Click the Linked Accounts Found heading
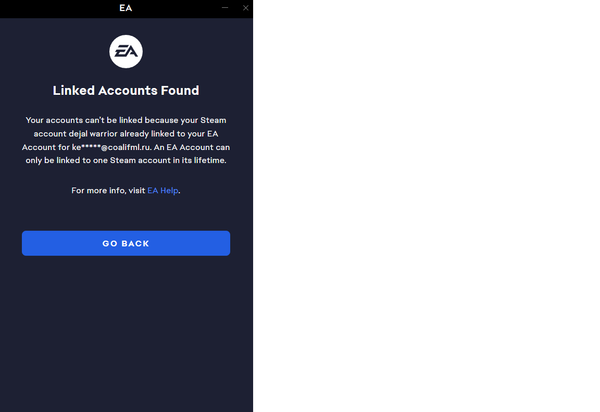The image size is (600, 412). (x=126, y=91)
